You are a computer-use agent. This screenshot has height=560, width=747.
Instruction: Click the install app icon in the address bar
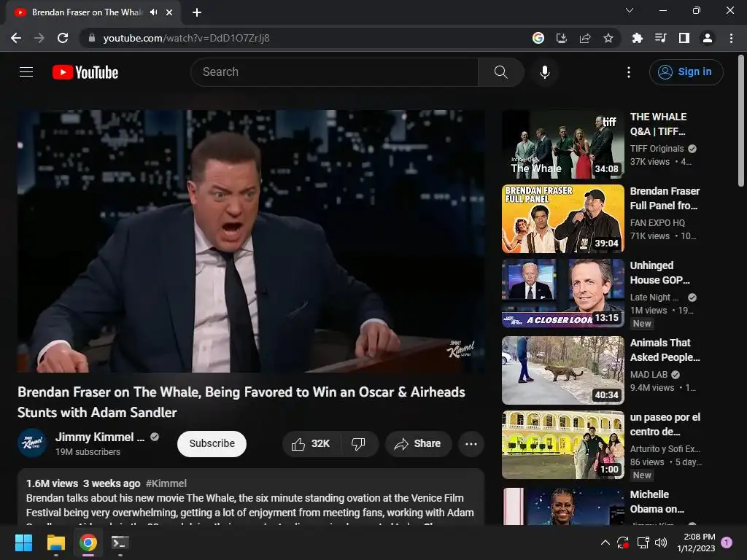(x=562, y=38)
